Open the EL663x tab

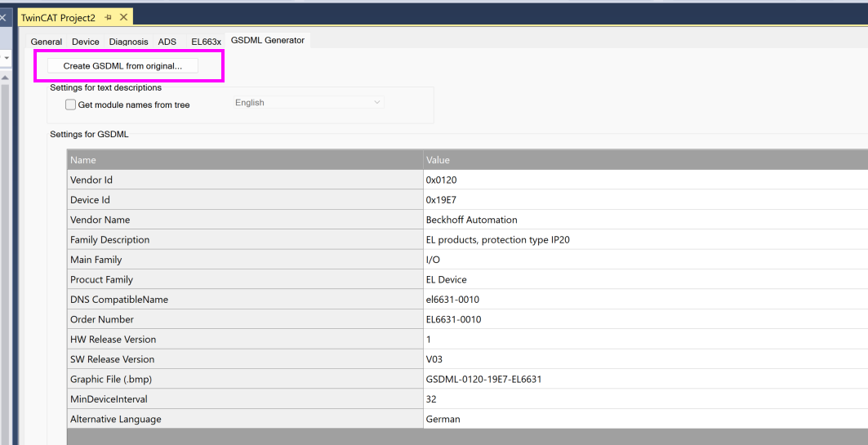(x=206, y=42)
